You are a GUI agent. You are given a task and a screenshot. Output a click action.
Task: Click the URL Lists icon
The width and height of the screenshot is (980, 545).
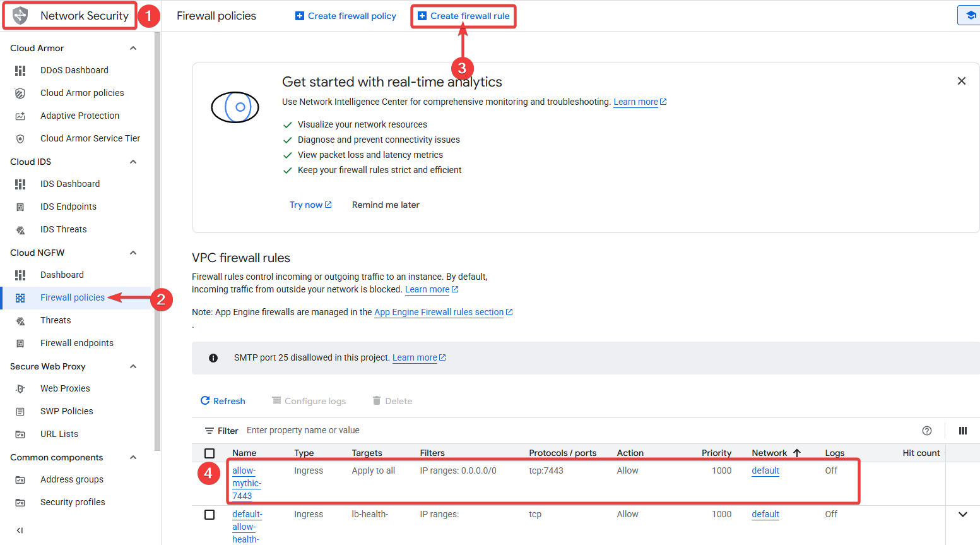coord(20,434)
